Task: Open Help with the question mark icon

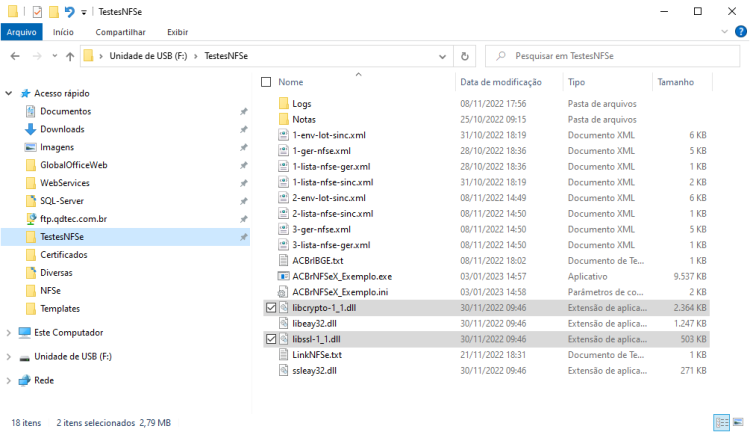Action: 740,32
